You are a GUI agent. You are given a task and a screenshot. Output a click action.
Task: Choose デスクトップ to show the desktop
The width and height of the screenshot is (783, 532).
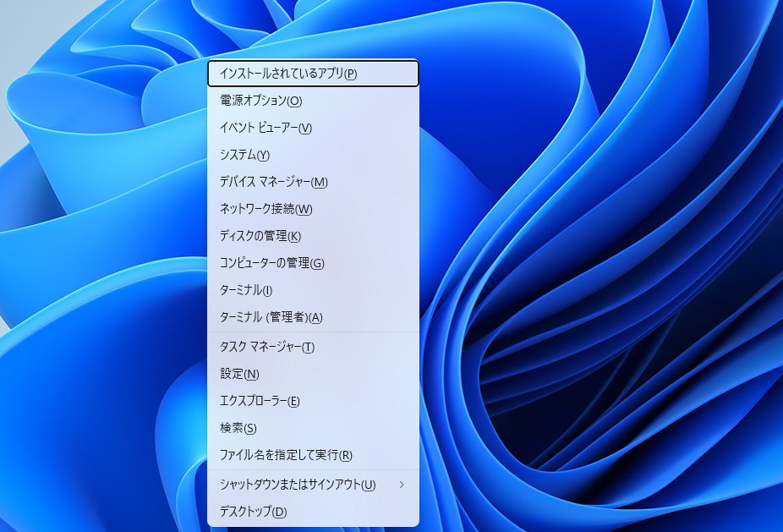(x=253, y=512)
